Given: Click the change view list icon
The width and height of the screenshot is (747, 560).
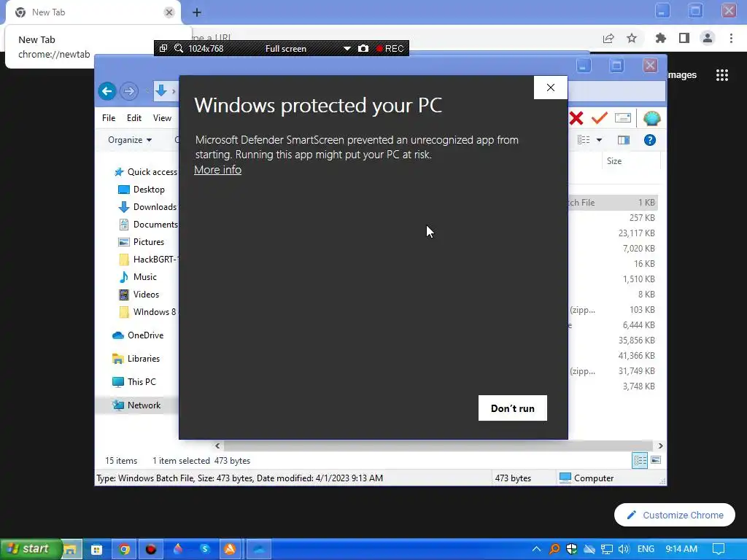Looking at the screenshot, I should click(x=584, y=140).
